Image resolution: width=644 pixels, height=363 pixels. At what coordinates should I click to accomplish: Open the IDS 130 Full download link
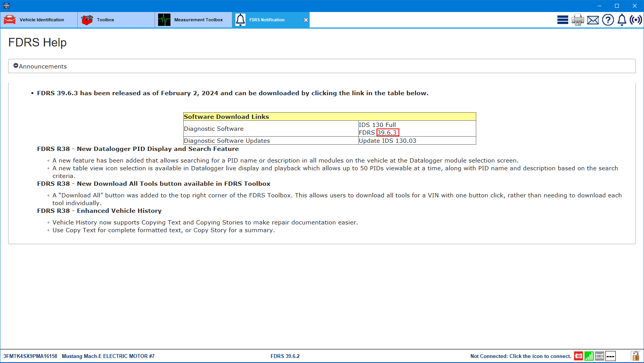tap(377, 125)
